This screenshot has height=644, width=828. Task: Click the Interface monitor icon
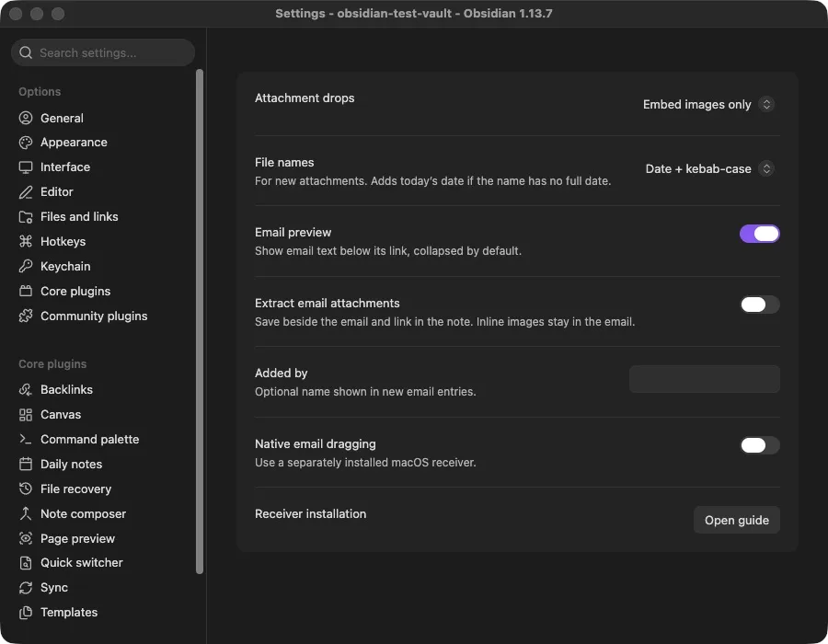pyautogui.click(x=26, y=167)
